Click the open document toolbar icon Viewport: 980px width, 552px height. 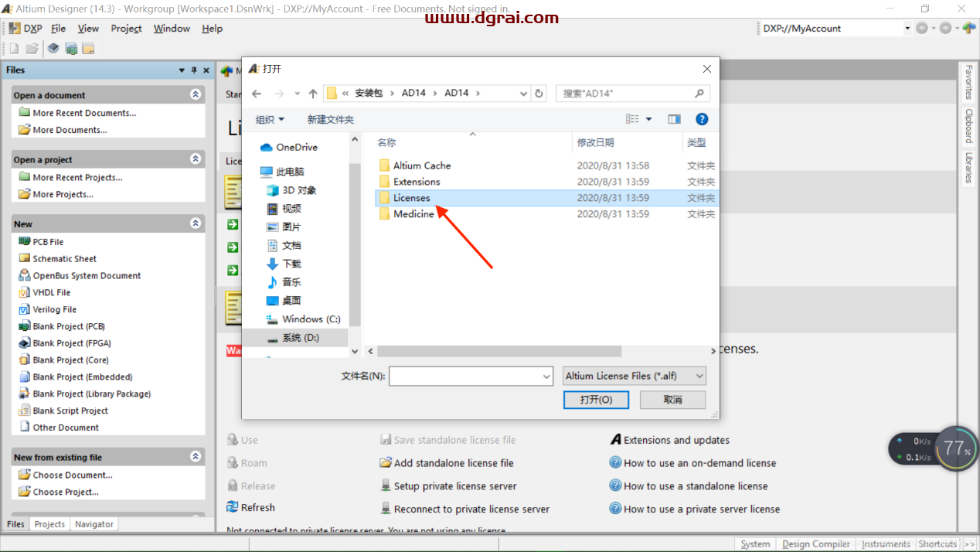point(32,49)
